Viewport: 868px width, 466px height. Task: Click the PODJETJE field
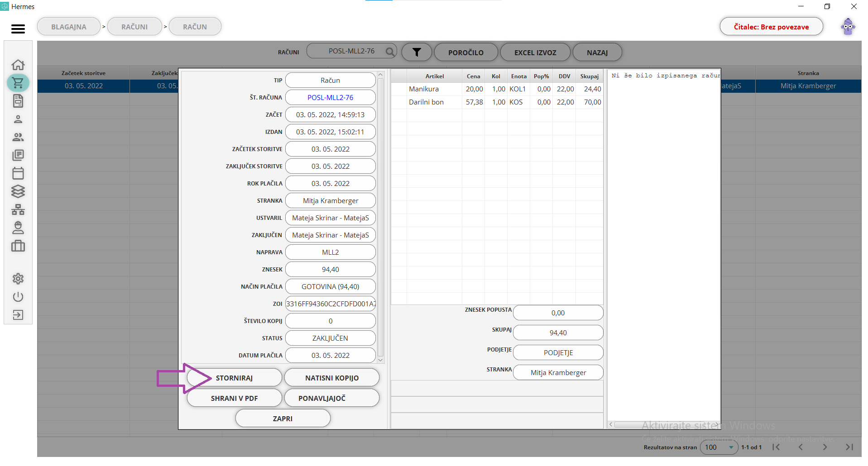(558, 352)
